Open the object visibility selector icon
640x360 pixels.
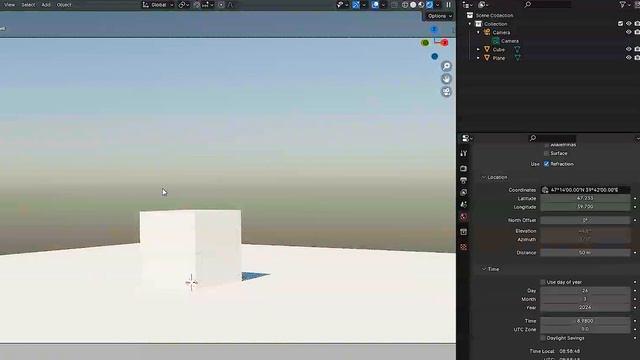[342, 5]
